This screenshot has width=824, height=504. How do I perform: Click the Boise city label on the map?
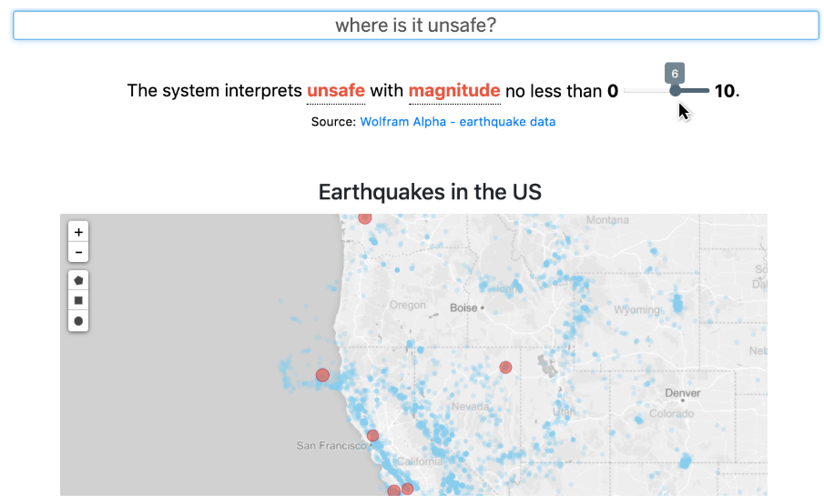point(463,308)
